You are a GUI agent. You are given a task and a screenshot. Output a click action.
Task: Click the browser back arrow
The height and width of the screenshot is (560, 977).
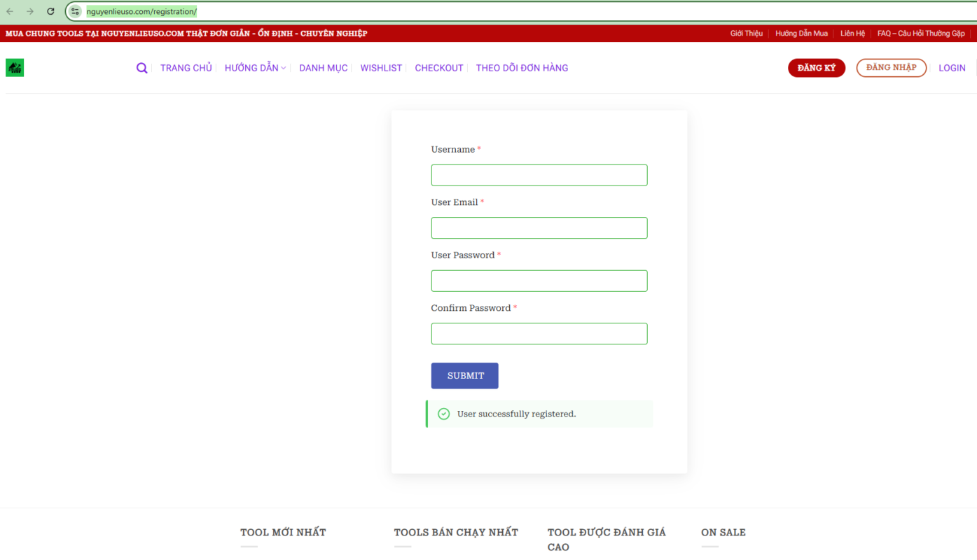10,11
